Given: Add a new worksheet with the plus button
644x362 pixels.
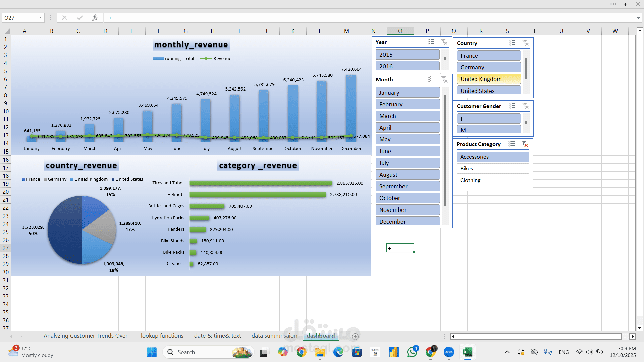Looking at the screenshot, I should click(355, 336).
